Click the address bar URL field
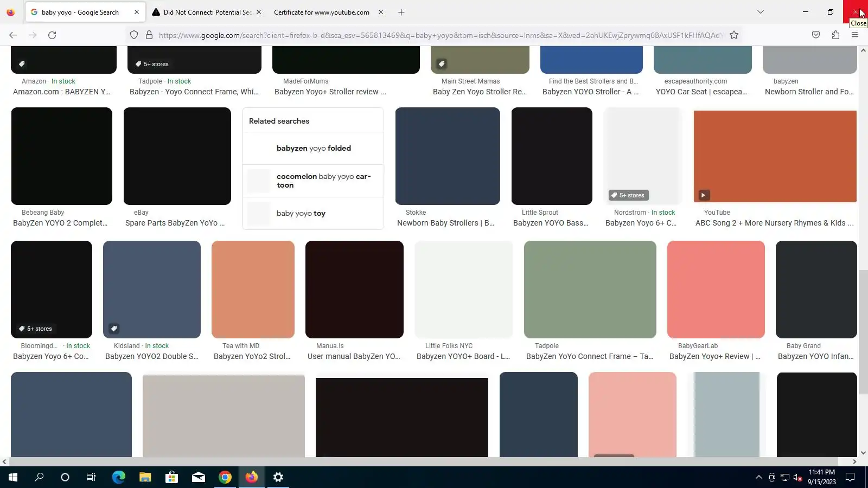This screenshot has height=488, width=868. pos(441,35)
